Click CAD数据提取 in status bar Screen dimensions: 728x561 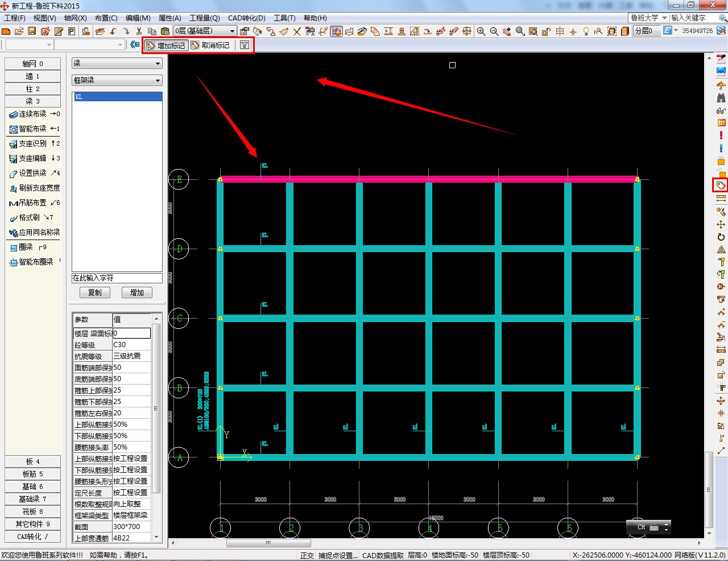pos(383,555)
